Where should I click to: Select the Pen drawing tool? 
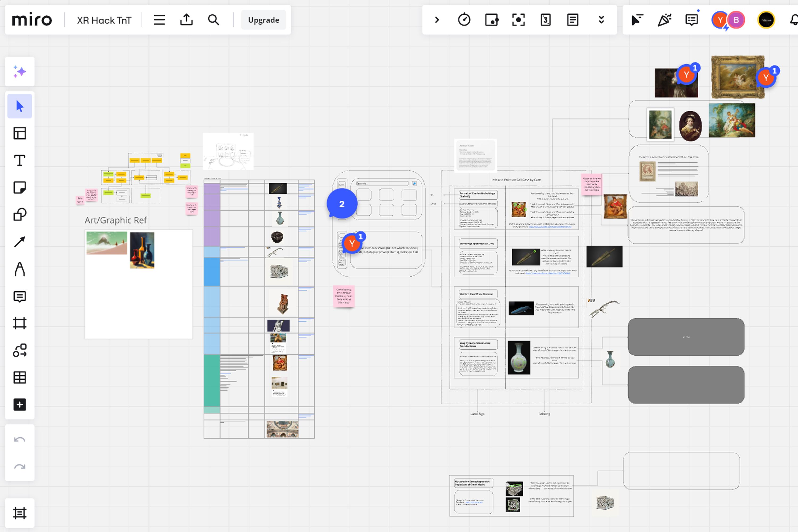point(20,269)
